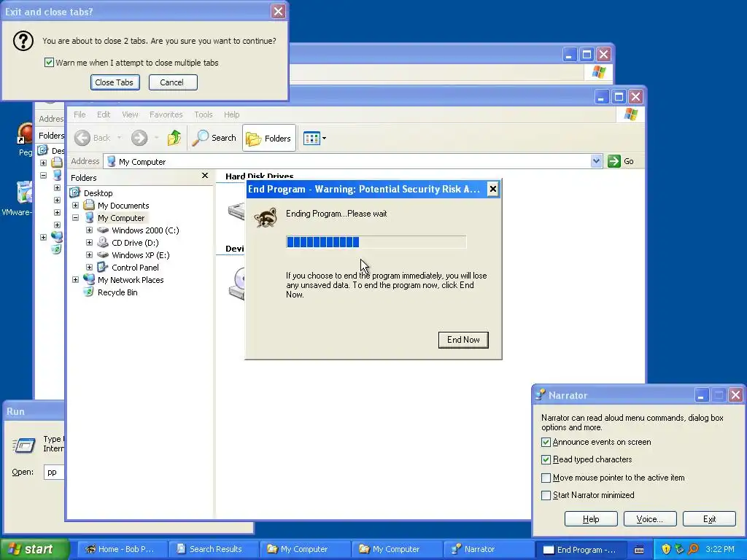Image resolution: width=747 pixels, height=560 pixels.
Task: Close the End Program dialog
Action: (492, 189)
